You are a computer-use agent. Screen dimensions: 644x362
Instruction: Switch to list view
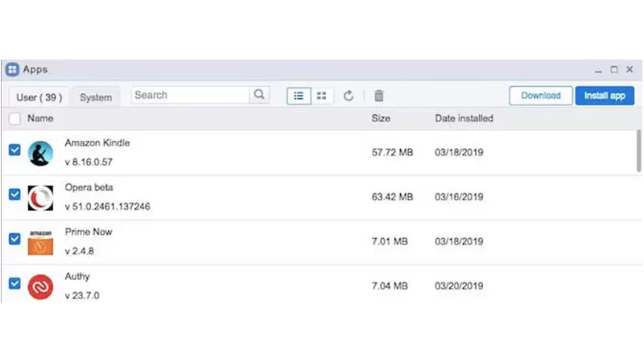point(299,96)
